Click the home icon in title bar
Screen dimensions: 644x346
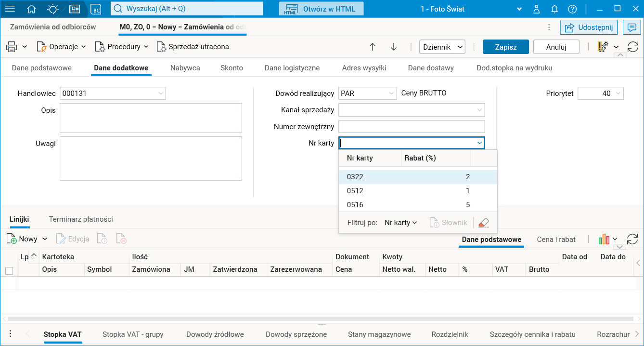pos(32,9)
